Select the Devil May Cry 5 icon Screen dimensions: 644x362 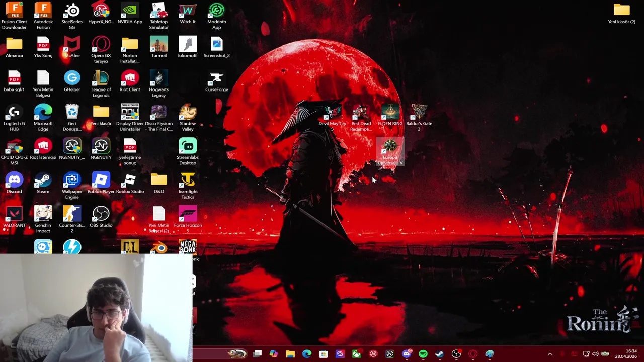pos(333,118)
